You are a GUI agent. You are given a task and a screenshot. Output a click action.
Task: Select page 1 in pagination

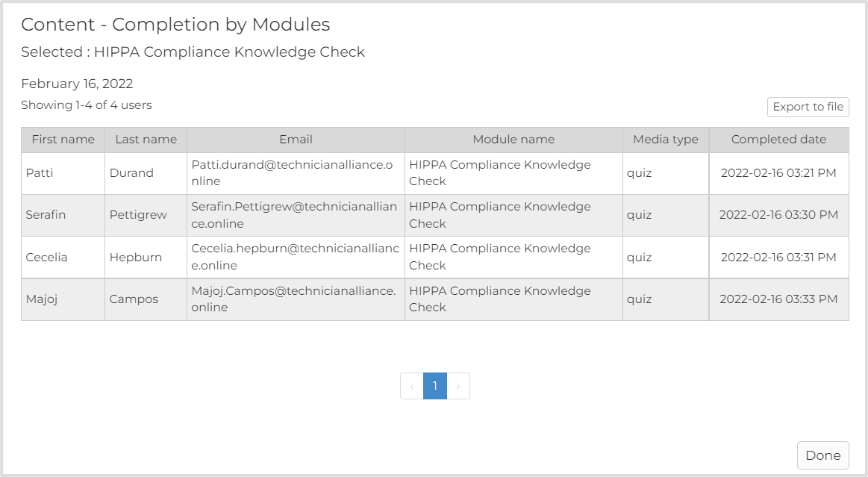[435, 386]
